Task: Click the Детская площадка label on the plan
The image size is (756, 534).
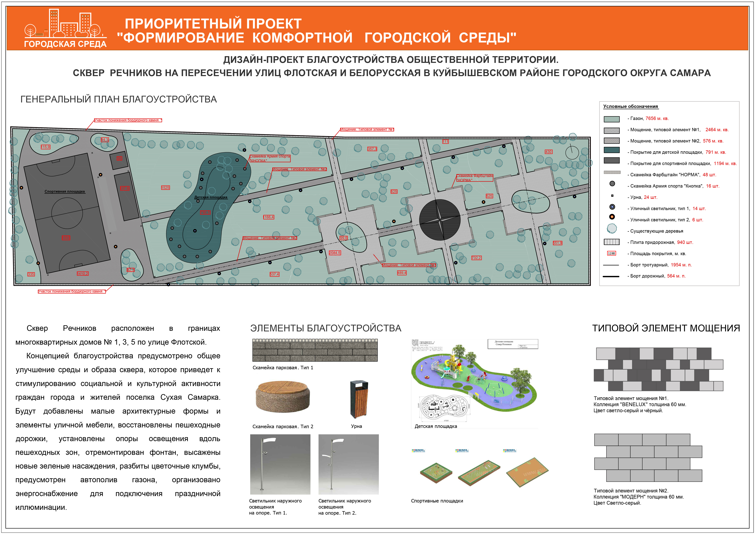Action: click(x=211, y=197)
